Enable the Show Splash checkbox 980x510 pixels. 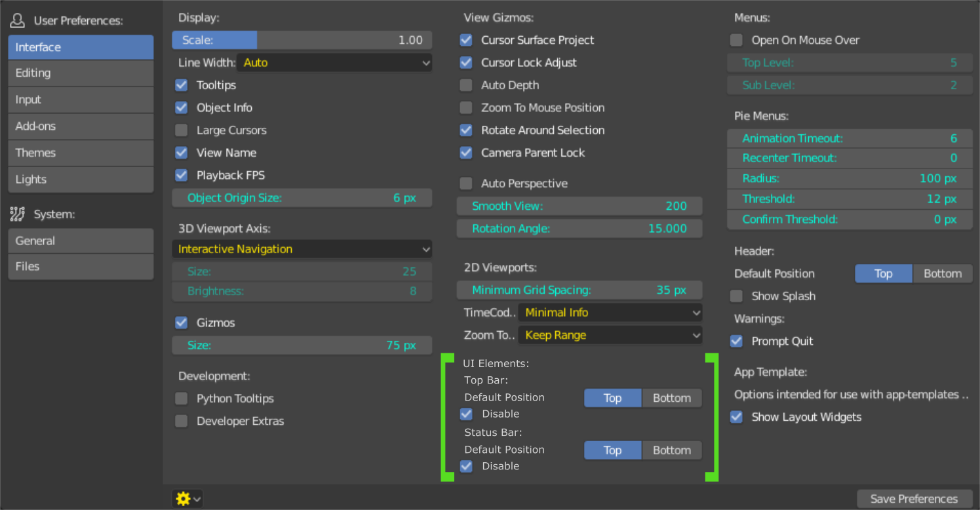737,296
